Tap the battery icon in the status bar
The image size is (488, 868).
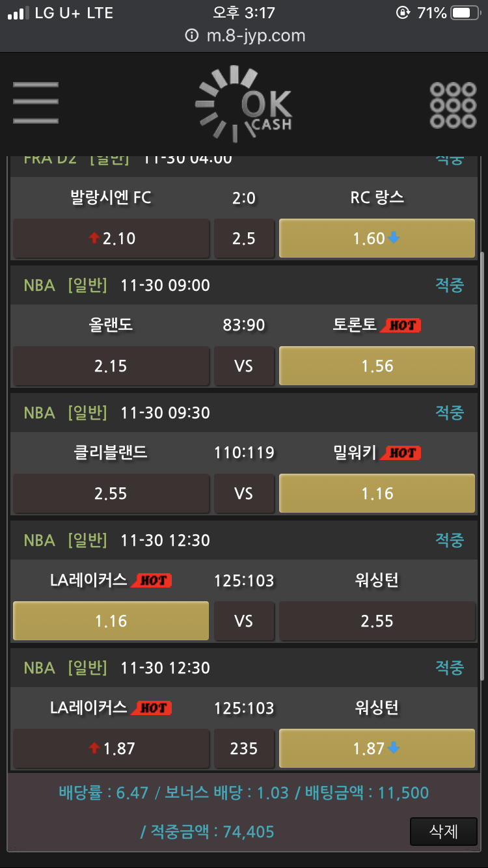(465, 13)
